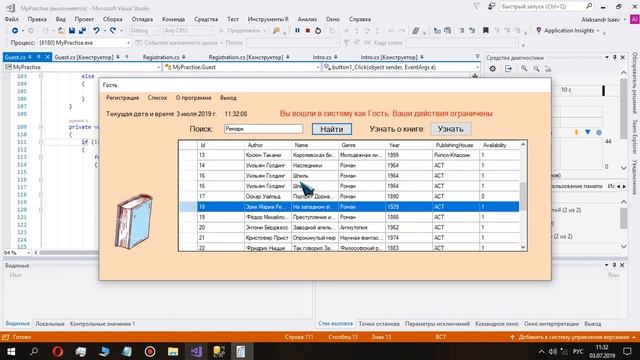Open the Процесс MyPractise.exe combo box
The image size is (640, 360).
[x=84, y=42]
